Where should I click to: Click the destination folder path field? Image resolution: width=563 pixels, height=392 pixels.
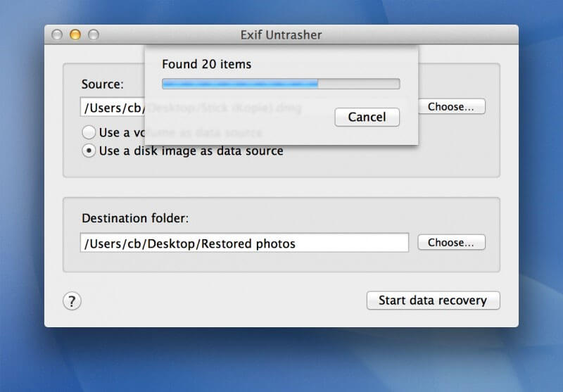click(x=244, y=243)
